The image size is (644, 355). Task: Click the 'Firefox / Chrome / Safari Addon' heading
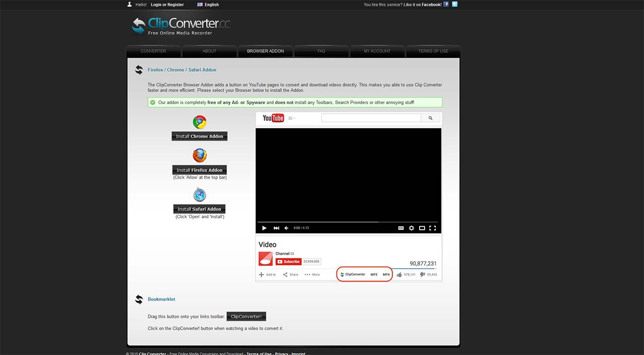tap(182, 70)
